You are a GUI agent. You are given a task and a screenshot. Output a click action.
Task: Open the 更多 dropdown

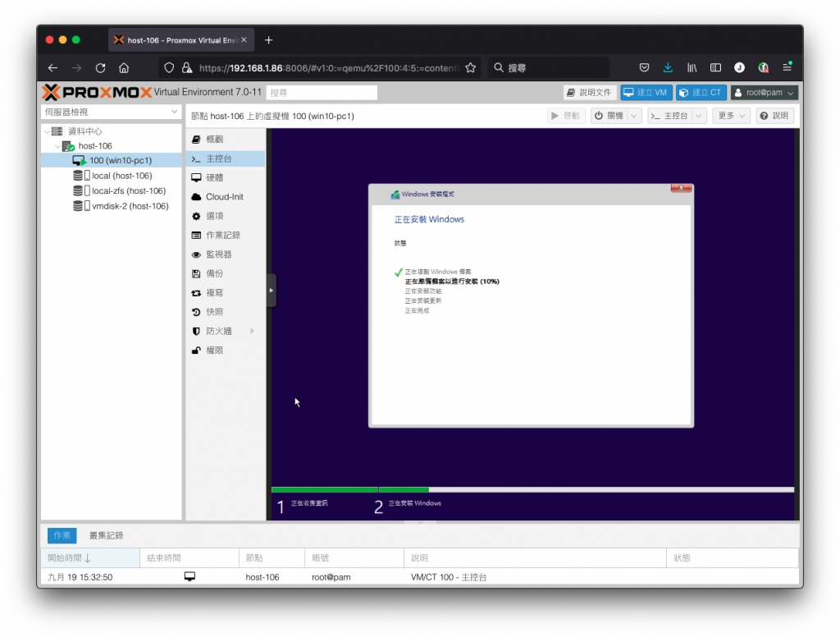731,116
